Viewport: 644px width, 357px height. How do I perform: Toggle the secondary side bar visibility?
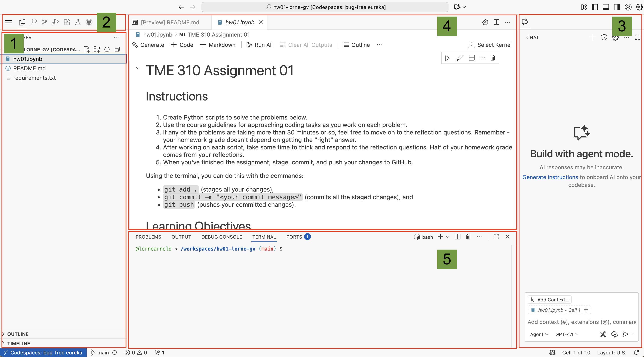[617, 7]
